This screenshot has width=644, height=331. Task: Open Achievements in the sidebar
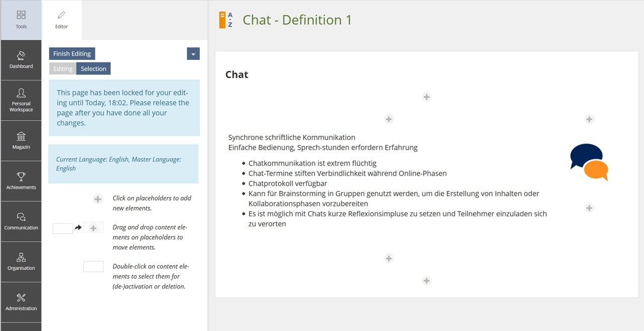21,182
